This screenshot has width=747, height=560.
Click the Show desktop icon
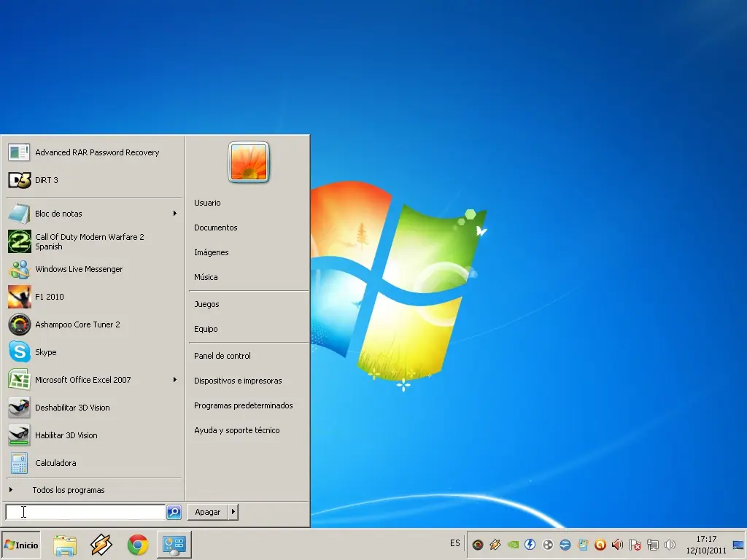click(x=738, y=545)
